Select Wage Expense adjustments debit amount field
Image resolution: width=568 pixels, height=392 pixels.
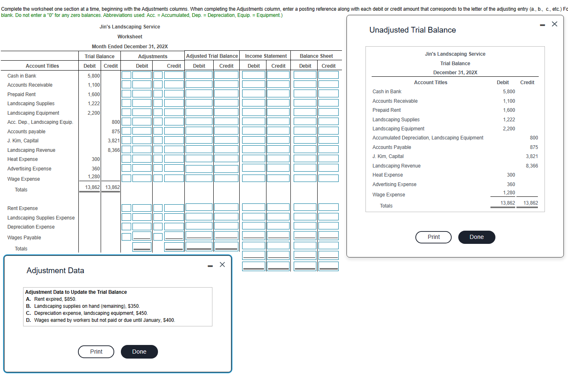click(x=142, y=178)
